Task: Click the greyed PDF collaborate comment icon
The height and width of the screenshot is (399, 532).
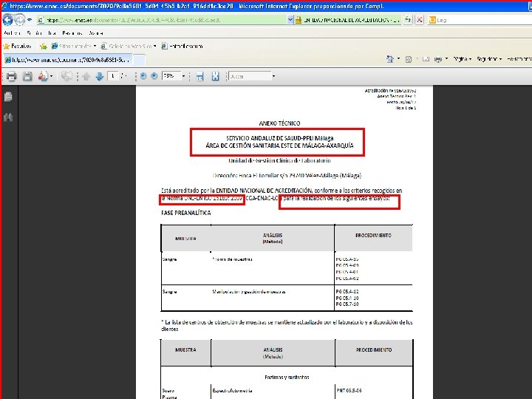Action: [66, 76]
